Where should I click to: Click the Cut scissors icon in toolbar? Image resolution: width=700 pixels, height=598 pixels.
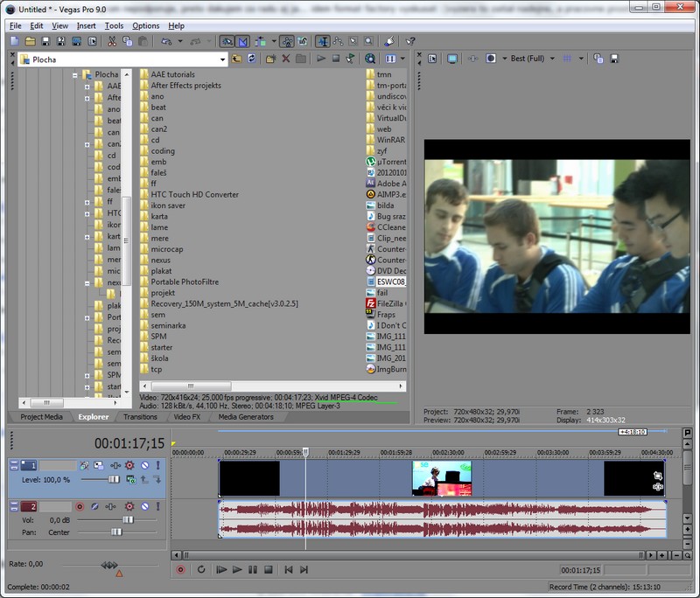pyautogui.click(x=112, y=41)
